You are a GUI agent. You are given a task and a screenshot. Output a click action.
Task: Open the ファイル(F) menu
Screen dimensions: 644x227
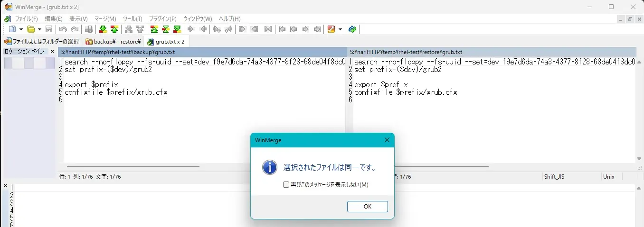point(26,19)
